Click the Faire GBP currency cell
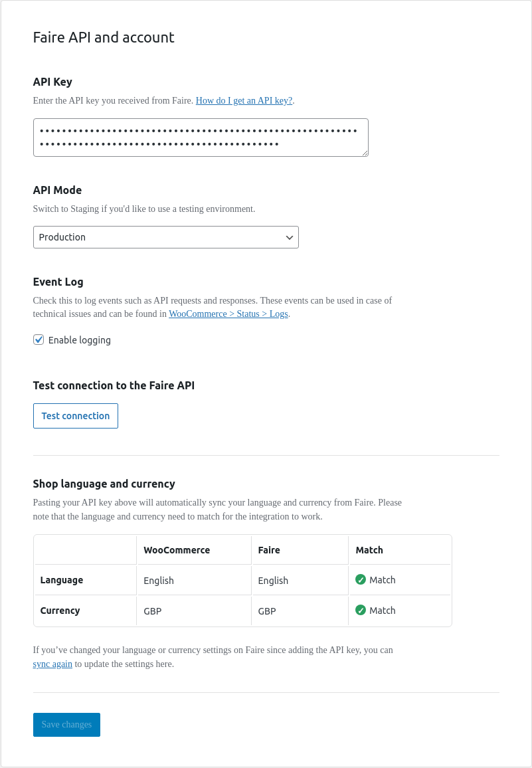Viewport: 532px width, 768px height. pyautogui.click(x=267, y=611)
